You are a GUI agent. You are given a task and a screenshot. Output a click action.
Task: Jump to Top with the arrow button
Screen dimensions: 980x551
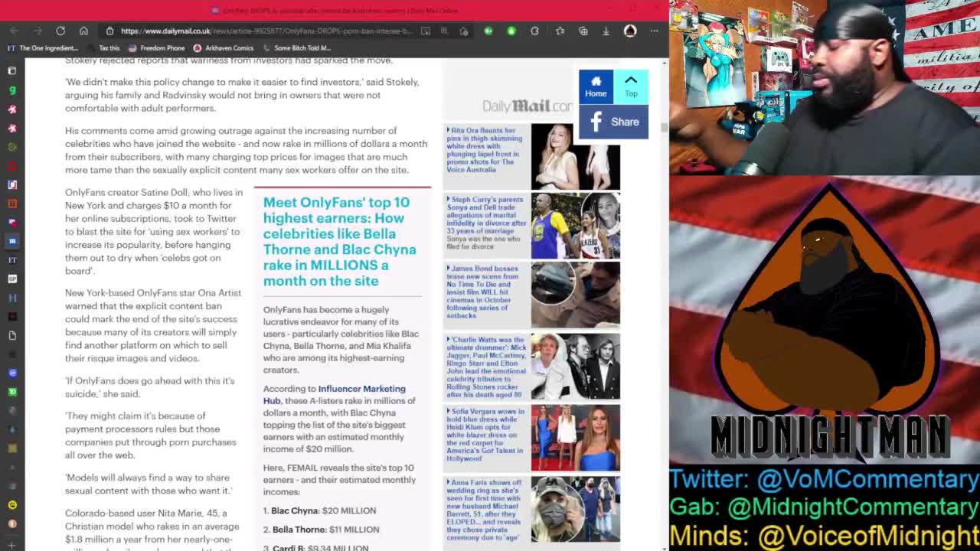(x=631, y=86)
